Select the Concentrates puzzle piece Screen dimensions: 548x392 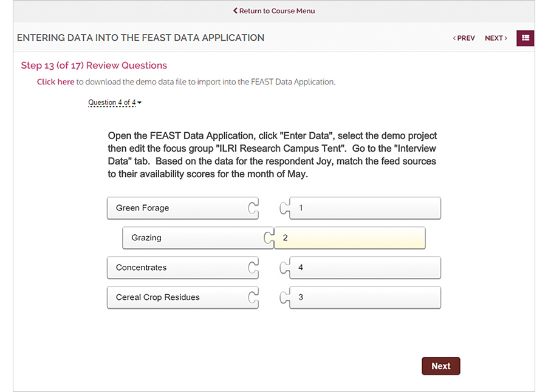coord(176,268)
